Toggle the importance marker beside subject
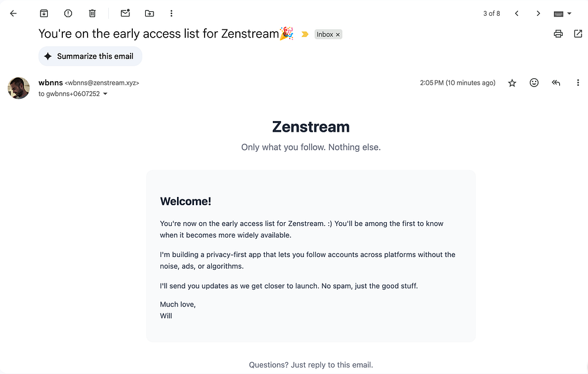The height and width of the screenshot is (374, 588). click(305, 35)
